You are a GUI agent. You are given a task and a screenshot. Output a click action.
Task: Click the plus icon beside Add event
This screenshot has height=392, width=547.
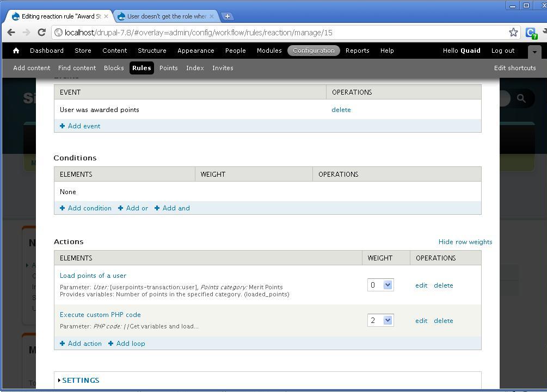pos(63,126)
